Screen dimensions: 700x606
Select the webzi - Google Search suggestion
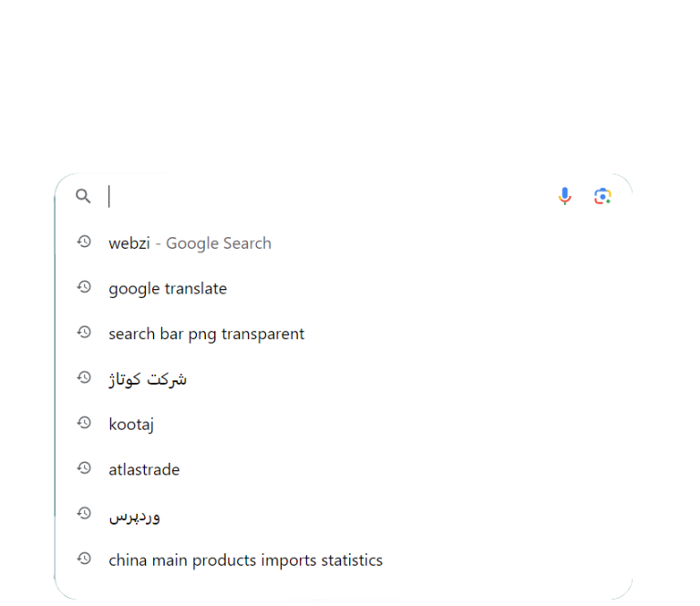click(190, 243)
